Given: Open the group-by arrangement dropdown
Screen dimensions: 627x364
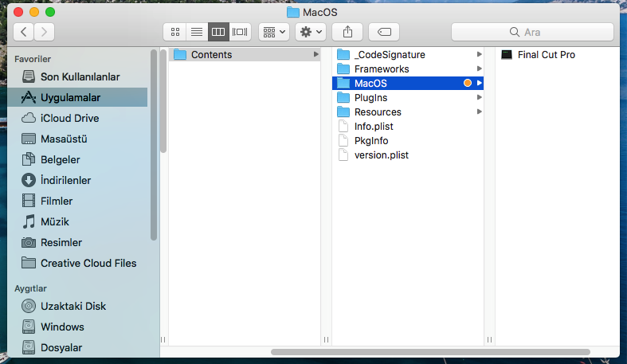Looking at the screenshot, I should (x=274, y=32).
